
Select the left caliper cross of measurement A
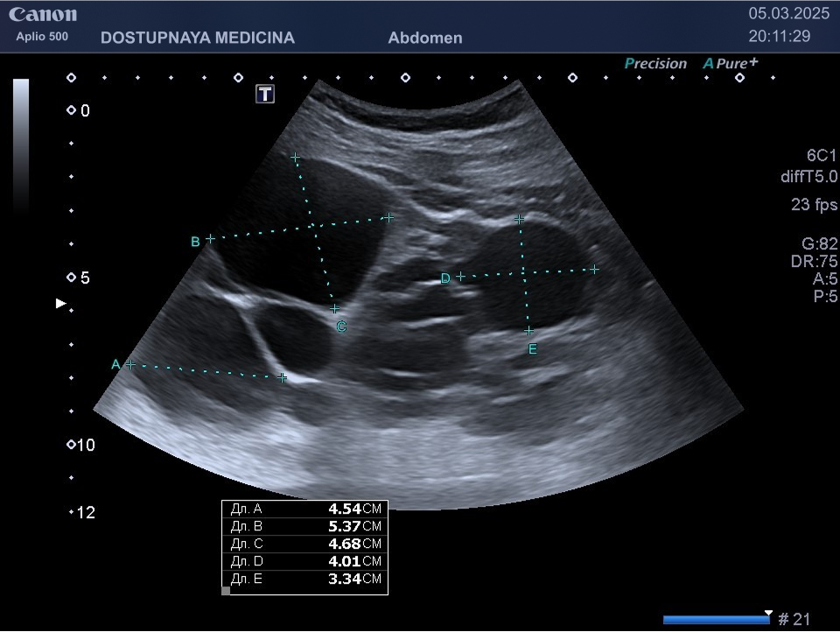(130, 364)
